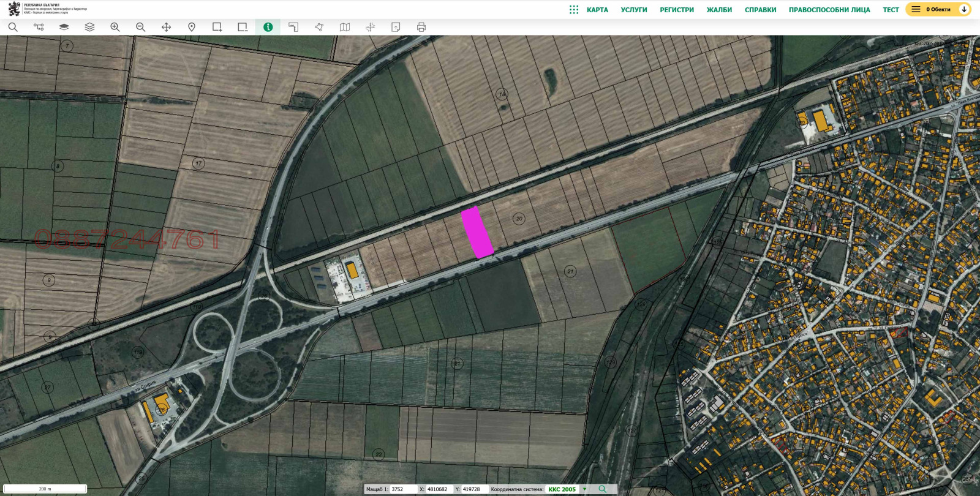Click the magenta highlighted parcel on map
Image resolution: width=980 pixels, height=496 pixels.
(x=477, y=233)
